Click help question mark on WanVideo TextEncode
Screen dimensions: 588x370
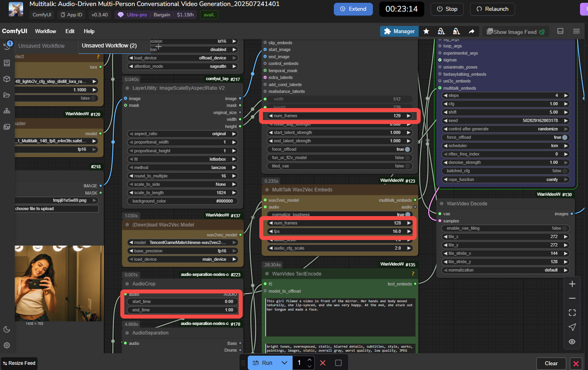(x=413, y=274)
